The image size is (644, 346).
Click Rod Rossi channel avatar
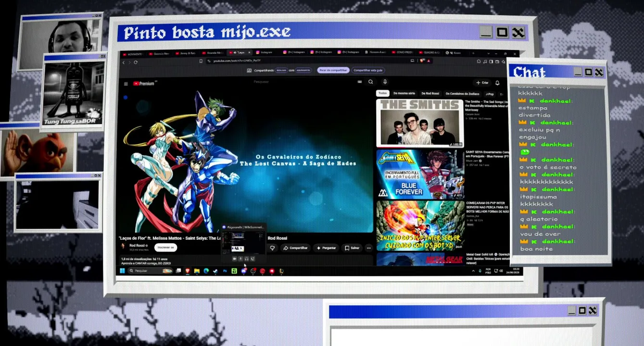(124, 247)
